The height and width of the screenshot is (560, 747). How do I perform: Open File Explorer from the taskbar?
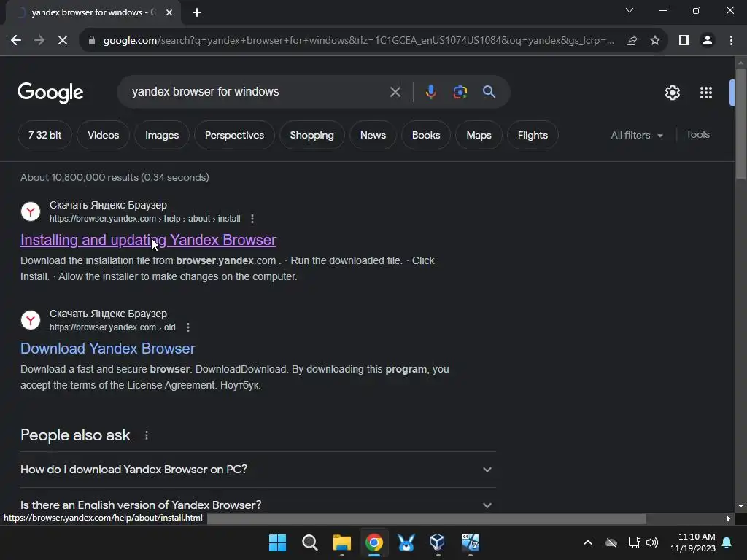341,542
